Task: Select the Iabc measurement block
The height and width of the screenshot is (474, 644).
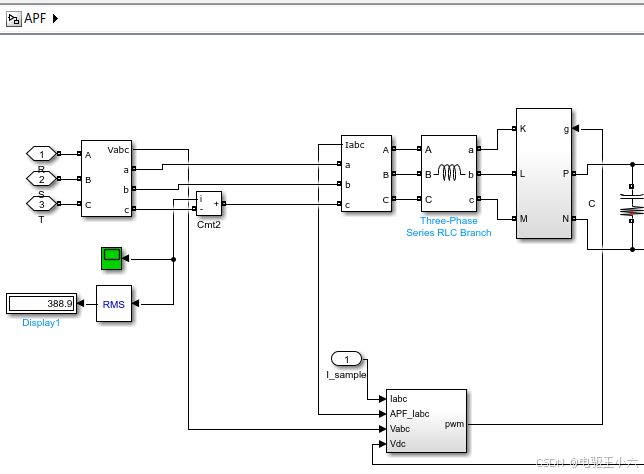Action: point(366,174)
